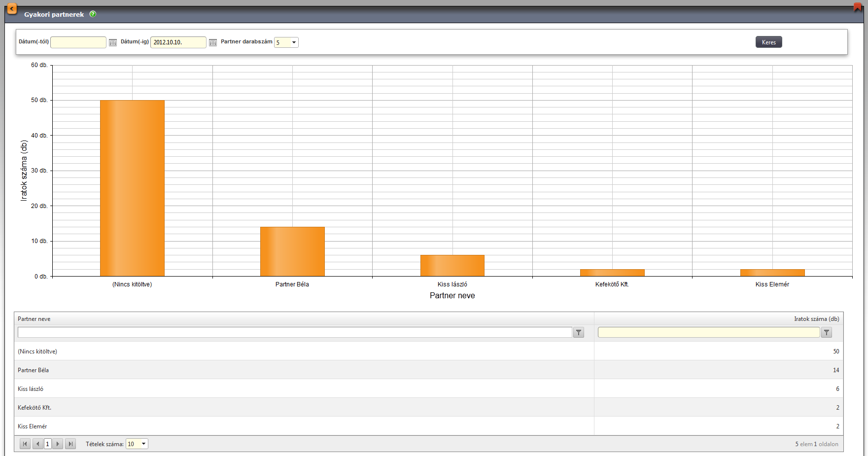The image size is (868, 456).
Task: Go to previous page of results
Action: tap(37, 444)
